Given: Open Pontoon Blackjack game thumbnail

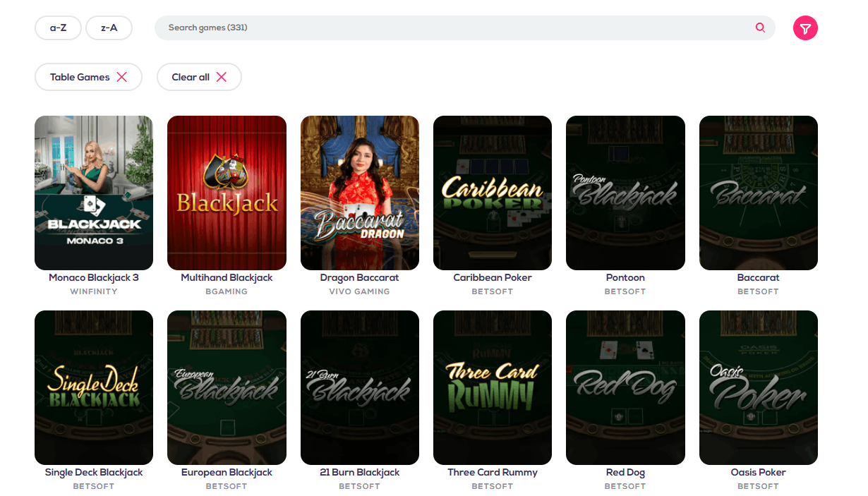Looking at the screenshot, I should coord(625,193).
